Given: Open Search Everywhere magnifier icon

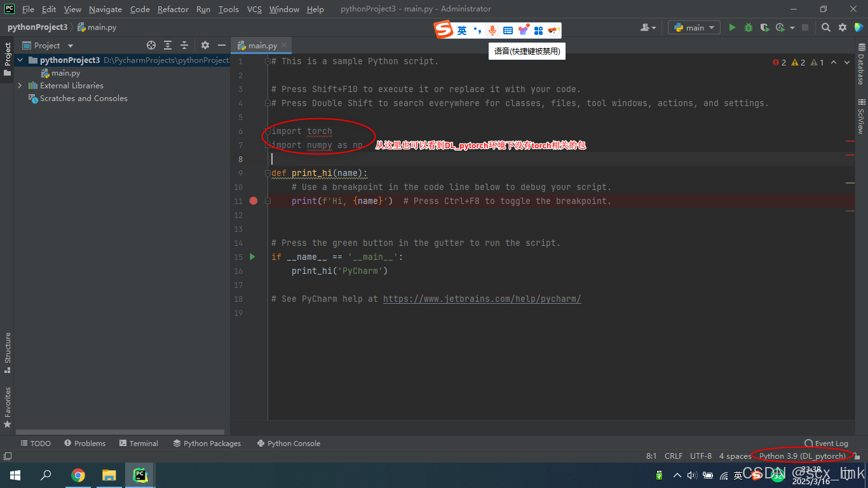Looking at the screenshot, I should [x=826, y=27].
